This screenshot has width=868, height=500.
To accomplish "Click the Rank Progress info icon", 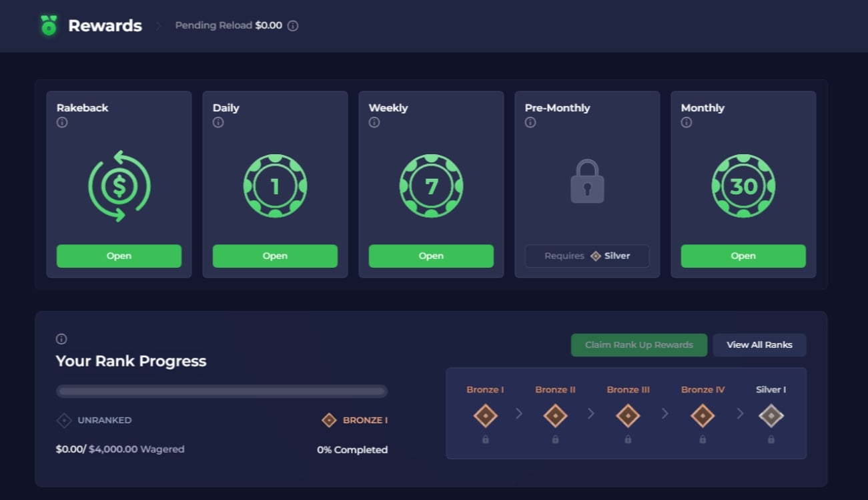I will coord(61,339).
